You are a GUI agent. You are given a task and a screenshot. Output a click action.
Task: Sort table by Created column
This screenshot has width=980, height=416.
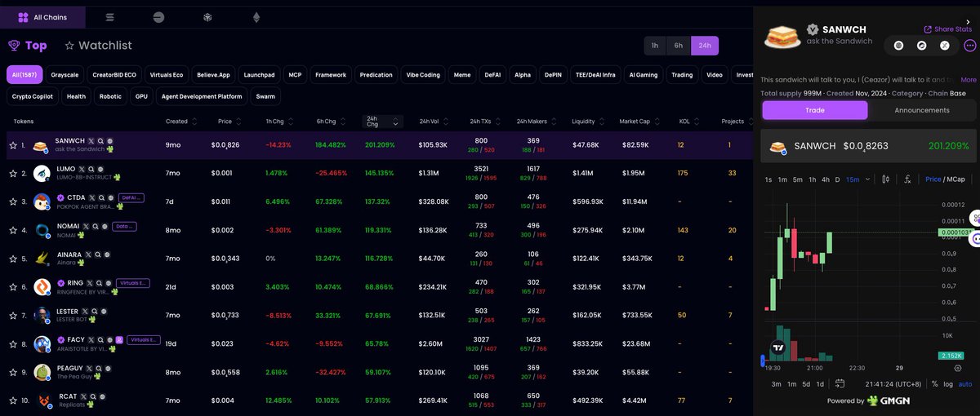[181, 122]
